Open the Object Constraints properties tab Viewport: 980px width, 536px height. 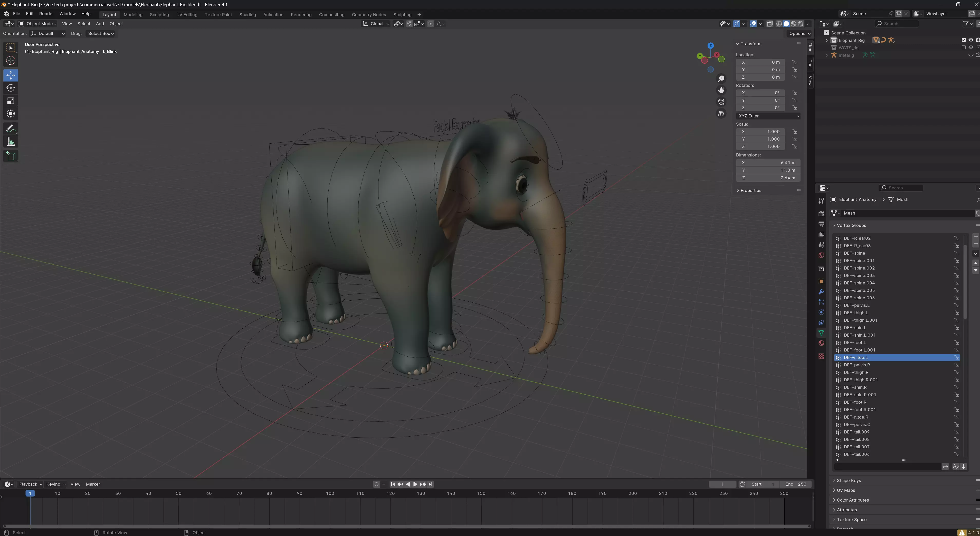click(x=821, y=322)
